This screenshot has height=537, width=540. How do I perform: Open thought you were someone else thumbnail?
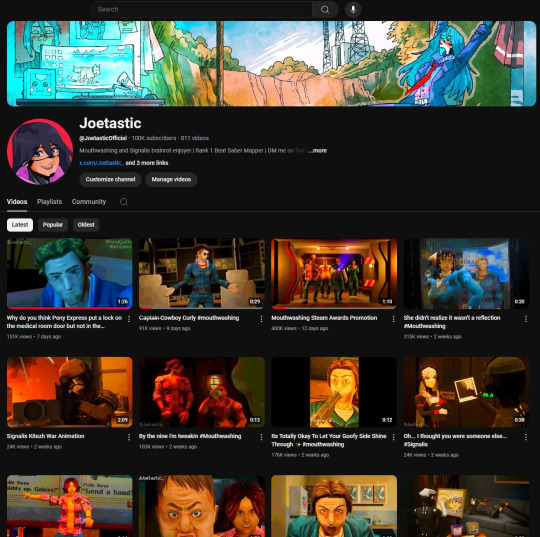click(466, 392)
